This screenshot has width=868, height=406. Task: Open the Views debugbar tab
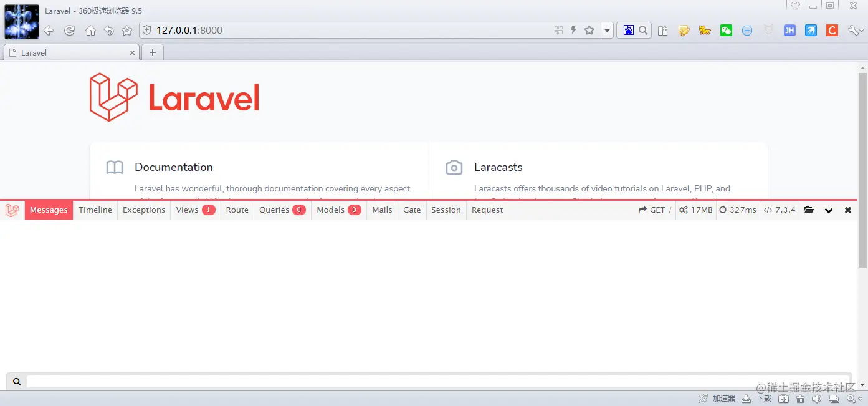coord(196,210)
